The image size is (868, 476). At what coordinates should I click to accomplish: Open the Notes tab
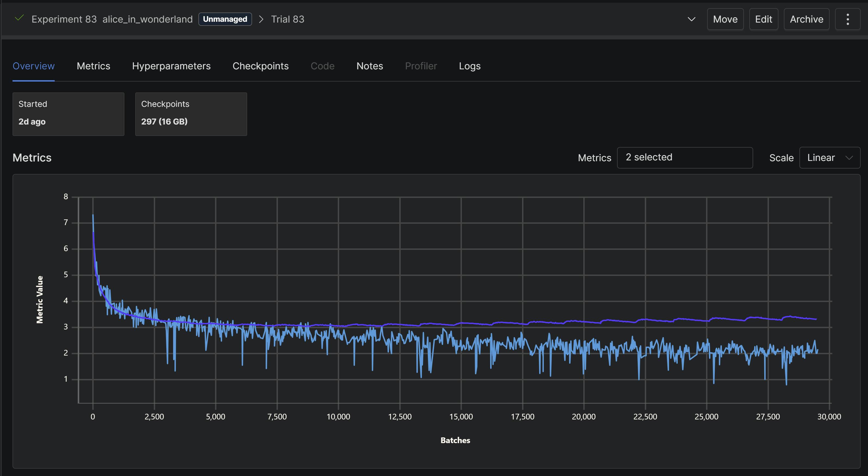pos(370,66)
